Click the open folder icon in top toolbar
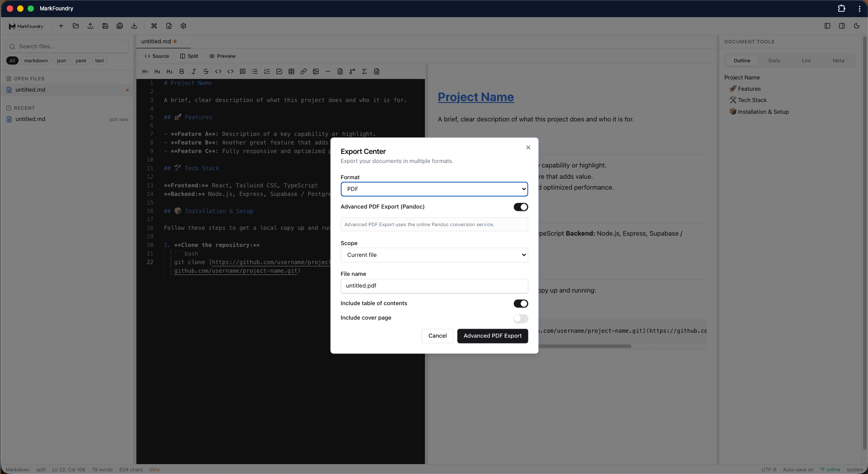 [x=76, y=26]
